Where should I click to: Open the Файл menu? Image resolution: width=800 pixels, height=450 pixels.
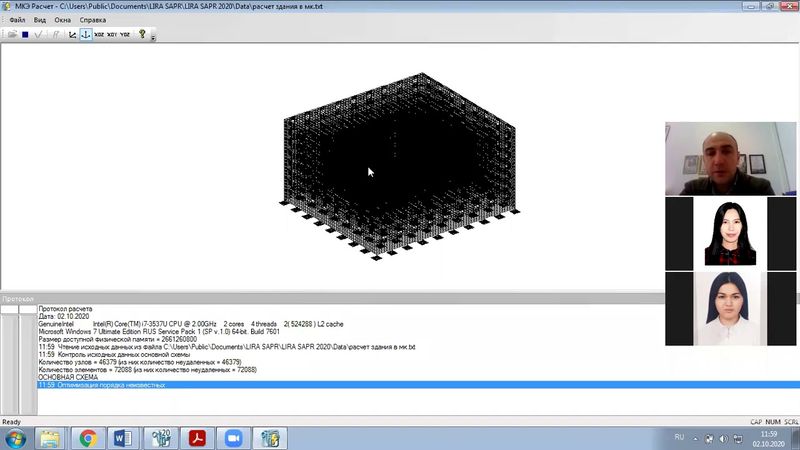tap(17, 20)
